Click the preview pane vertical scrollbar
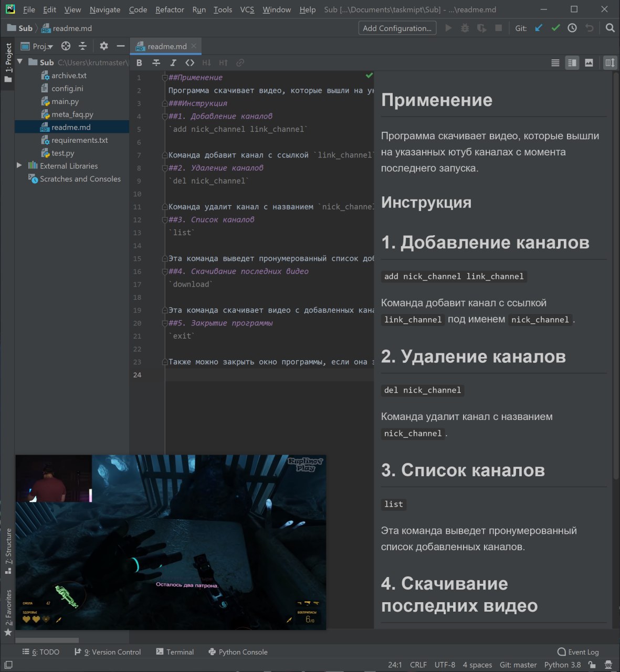This screenshot has height=672, width=620. (x=616, y=276)
